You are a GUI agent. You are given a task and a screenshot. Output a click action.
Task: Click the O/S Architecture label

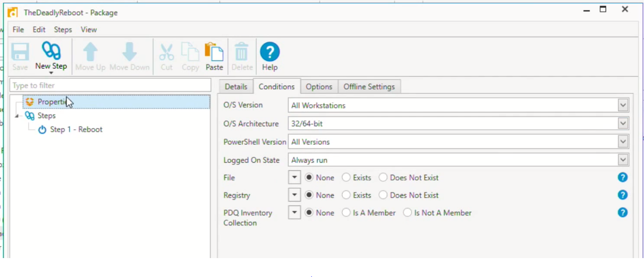click(x=251, y=123)
